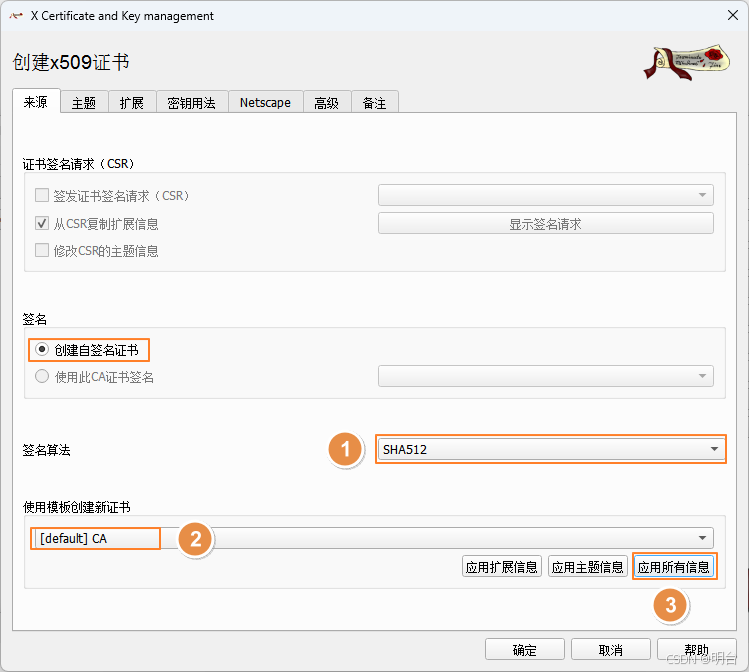Expand the [default] CA template dropdown
This screenshot has height=672, width=749.
point(374,538)
